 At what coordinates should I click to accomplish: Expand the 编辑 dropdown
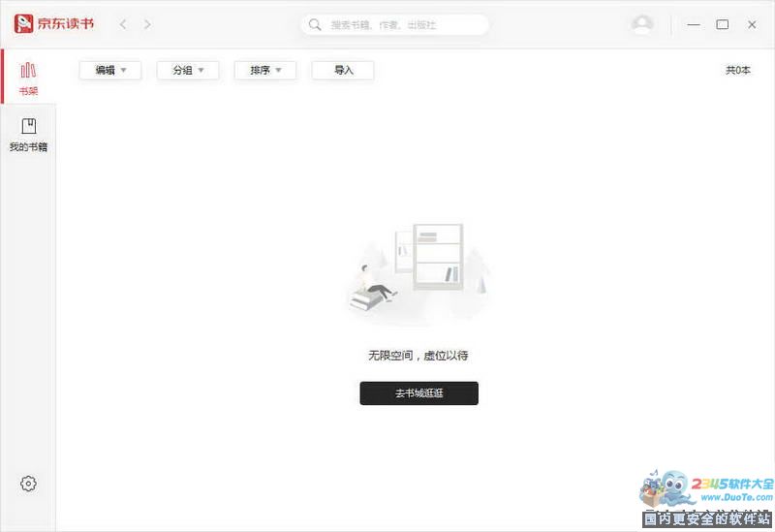click(x=110, y=70)
